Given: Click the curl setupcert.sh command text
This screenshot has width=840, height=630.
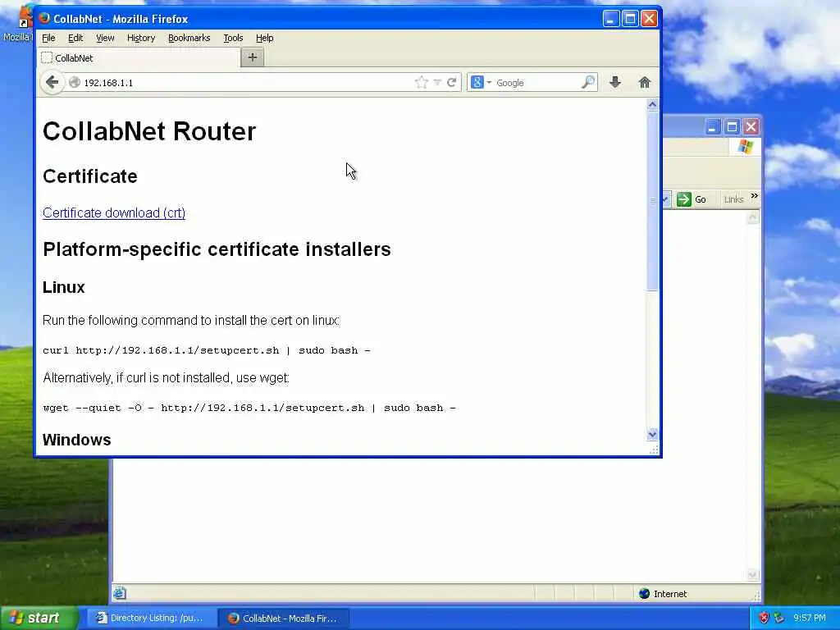Looking at the screenshot, I should [x=206, y=350].
